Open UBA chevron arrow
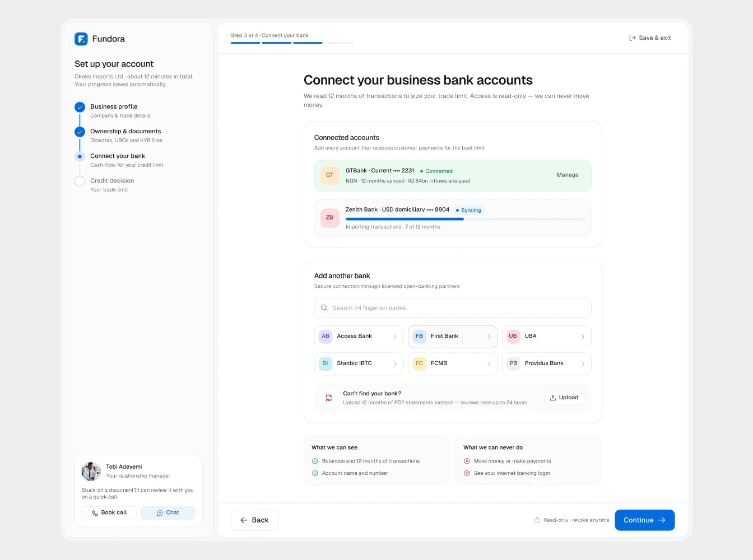Image resolution: width=753 pixels, height=560 pixels. (x=583, y=337)
